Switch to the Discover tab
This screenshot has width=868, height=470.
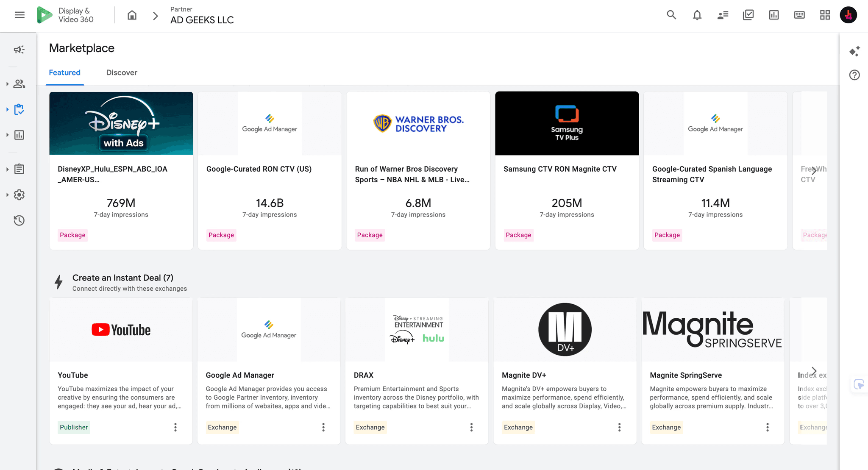(122, 72)
